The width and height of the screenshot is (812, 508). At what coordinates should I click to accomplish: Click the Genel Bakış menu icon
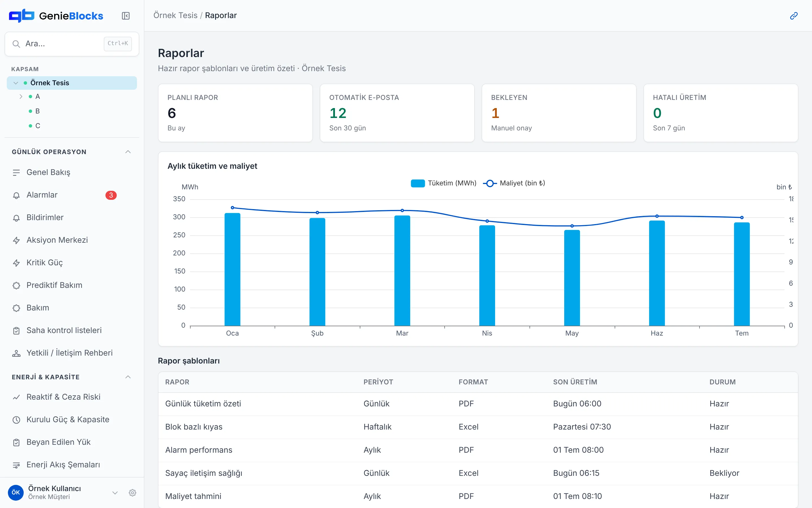tap(16, 173)
